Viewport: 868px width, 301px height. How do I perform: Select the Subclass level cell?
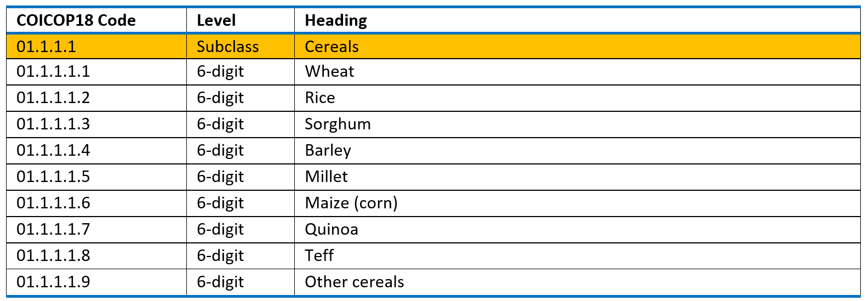[241, 46]
